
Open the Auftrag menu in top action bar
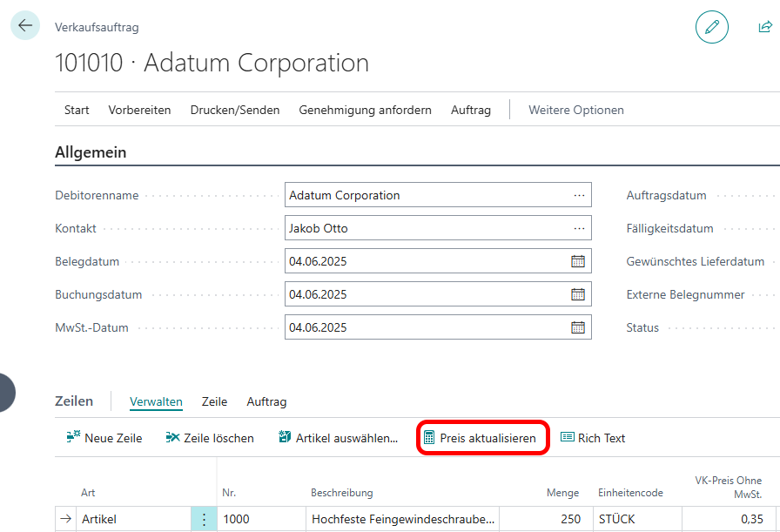click(471, 110)
